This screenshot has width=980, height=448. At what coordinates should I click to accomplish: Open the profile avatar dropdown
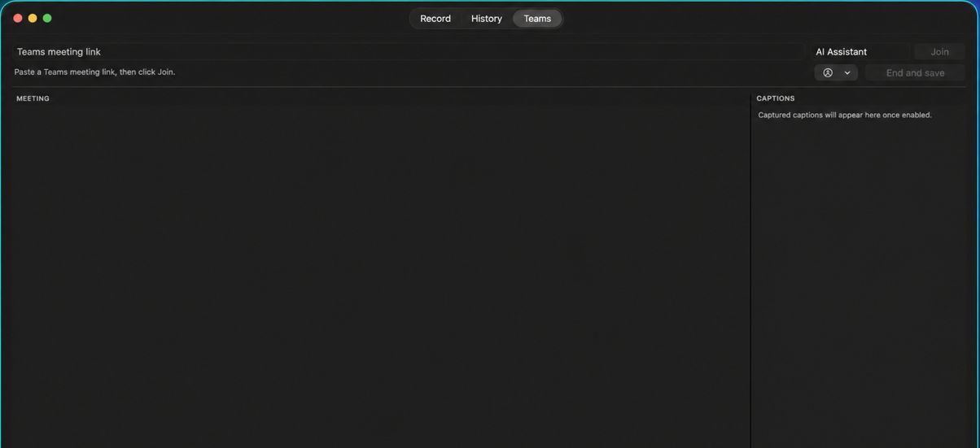[x=836, y=73]
